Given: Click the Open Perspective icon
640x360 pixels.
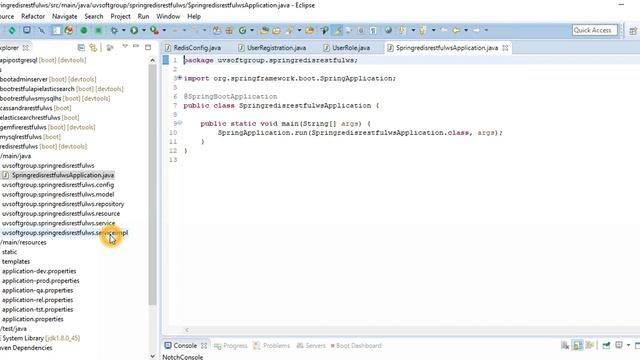Looking at the screenshot, I should coord(632,31).
